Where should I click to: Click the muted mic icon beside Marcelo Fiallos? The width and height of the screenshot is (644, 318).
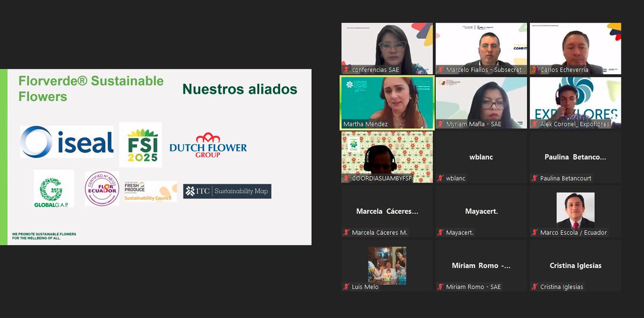tap(441, 70)
